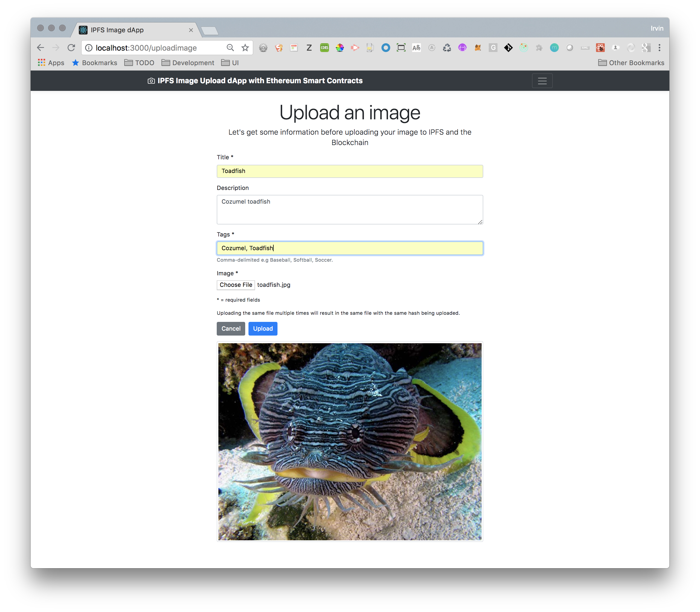This screenshot has width=700, height=612.
Task: Reload the current page
Action: coord(71,48)
